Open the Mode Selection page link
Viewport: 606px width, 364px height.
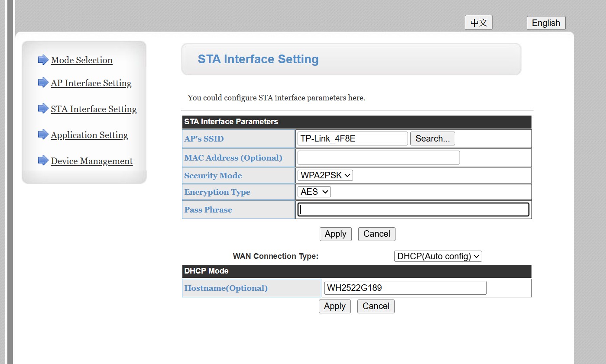[81, 60]
